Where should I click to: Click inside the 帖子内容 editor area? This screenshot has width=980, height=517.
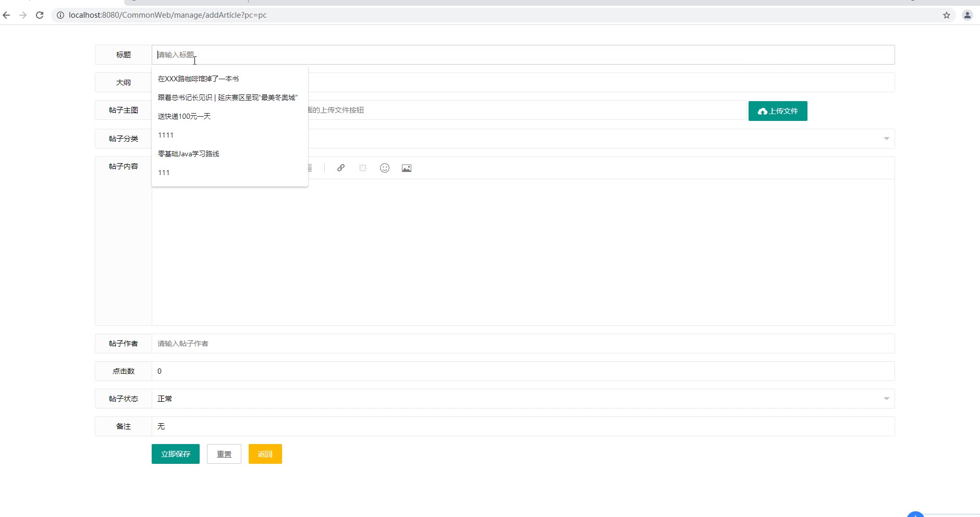[x=523, y=252]
